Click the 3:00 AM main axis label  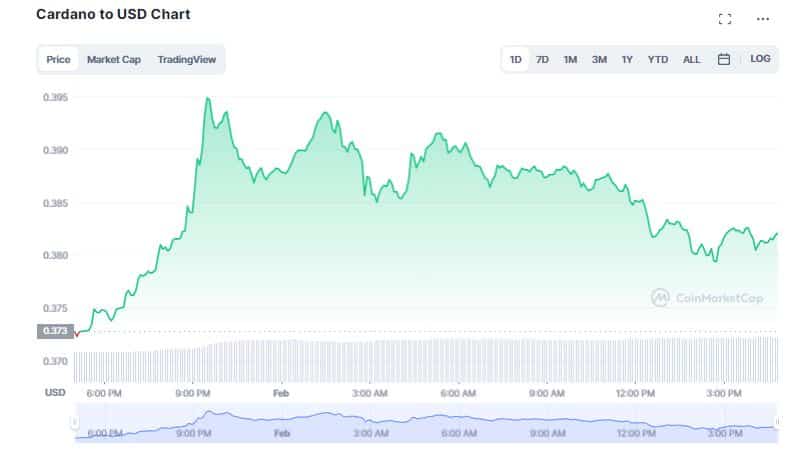(370, 393)
